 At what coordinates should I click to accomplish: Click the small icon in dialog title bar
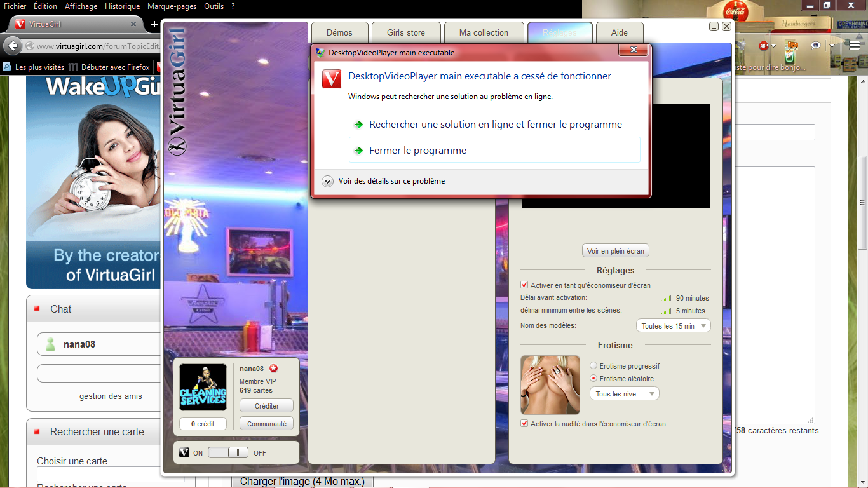tap(320, 52)
